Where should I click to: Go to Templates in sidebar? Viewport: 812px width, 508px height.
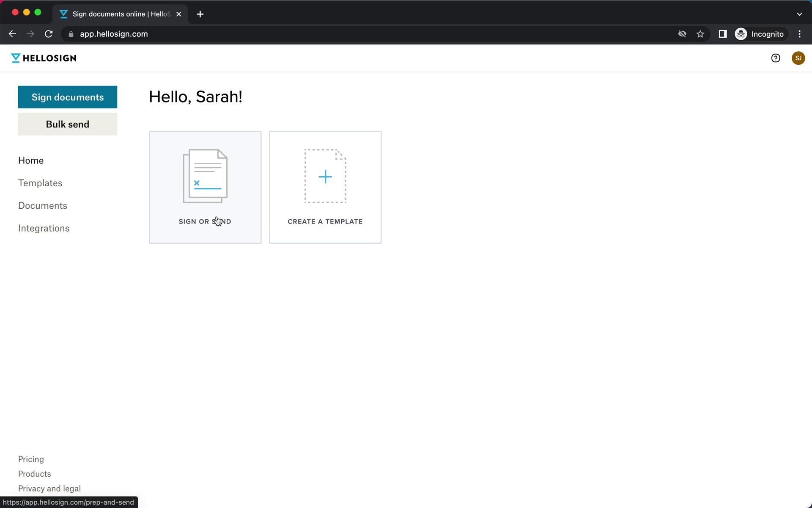coord(40,183)
